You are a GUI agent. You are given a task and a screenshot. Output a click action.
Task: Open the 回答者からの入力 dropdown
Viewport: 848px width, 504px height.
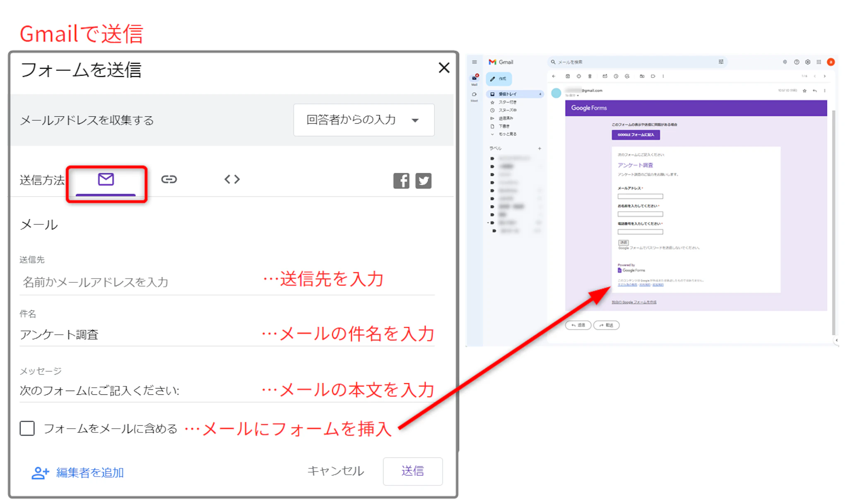tap(364, 120)
